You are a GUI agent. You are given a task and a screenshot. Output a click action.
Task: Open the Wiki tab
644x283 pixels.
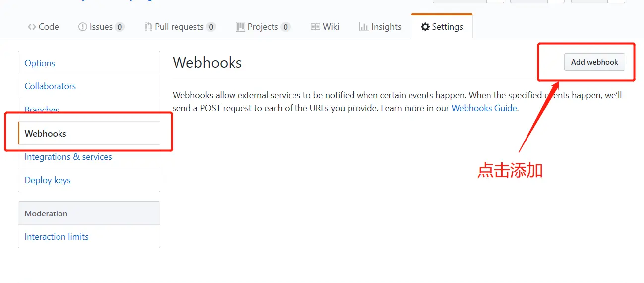point(325,27)
